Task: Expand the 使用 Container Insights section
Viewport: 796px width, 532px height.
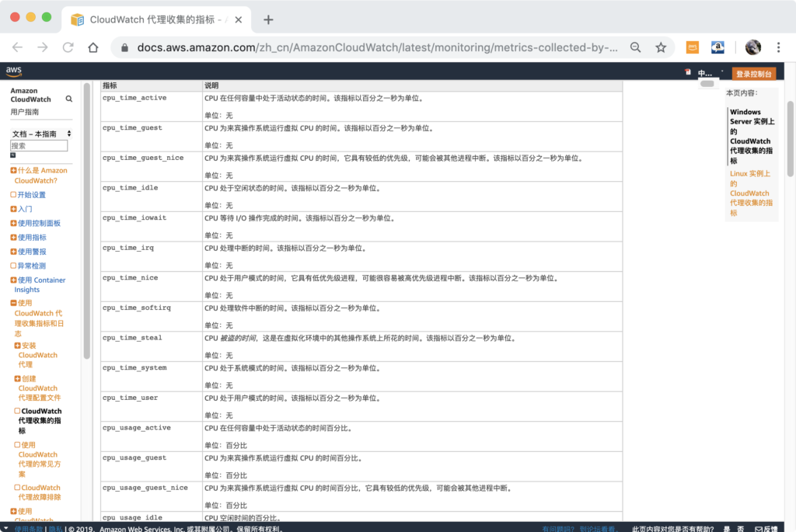Action: (x=13, y=280)
